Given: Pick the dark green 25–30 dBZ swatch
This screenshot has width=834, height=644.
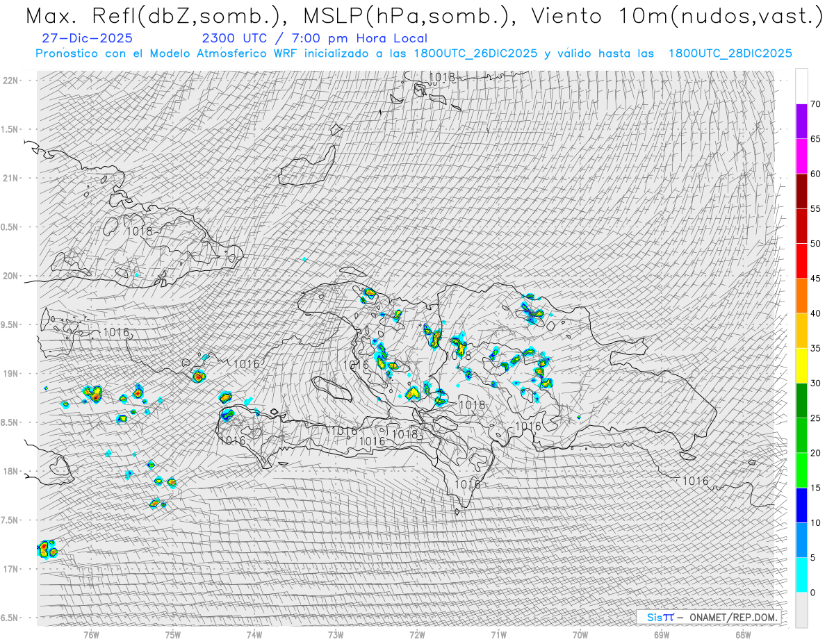Looking at the screenshot, I should (801, 401).
